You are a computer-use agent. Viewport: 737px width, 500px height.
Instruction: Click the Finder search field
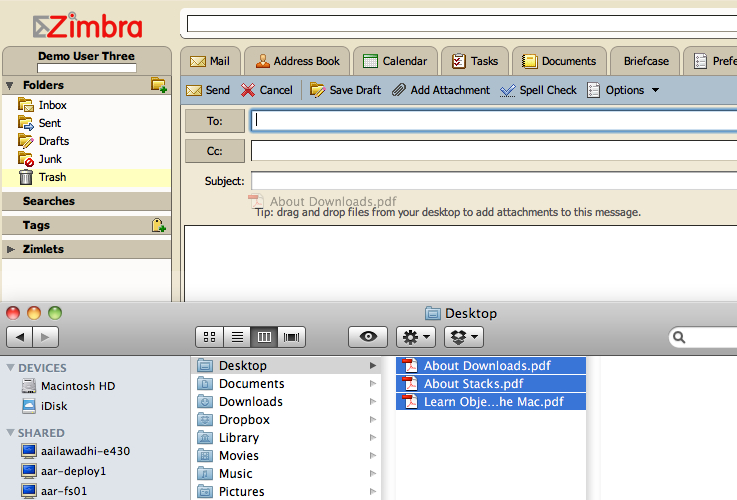point(703,337)
